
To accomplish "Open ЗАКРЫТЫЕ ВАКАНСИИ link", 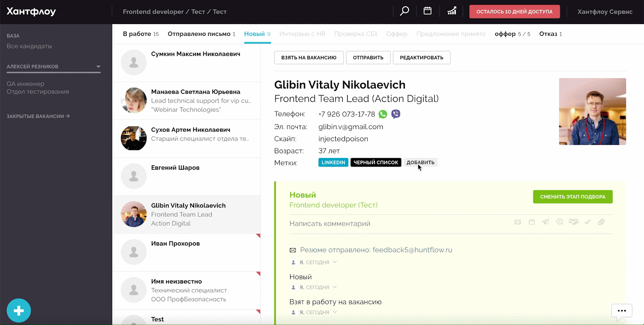I will coord(38,116).
